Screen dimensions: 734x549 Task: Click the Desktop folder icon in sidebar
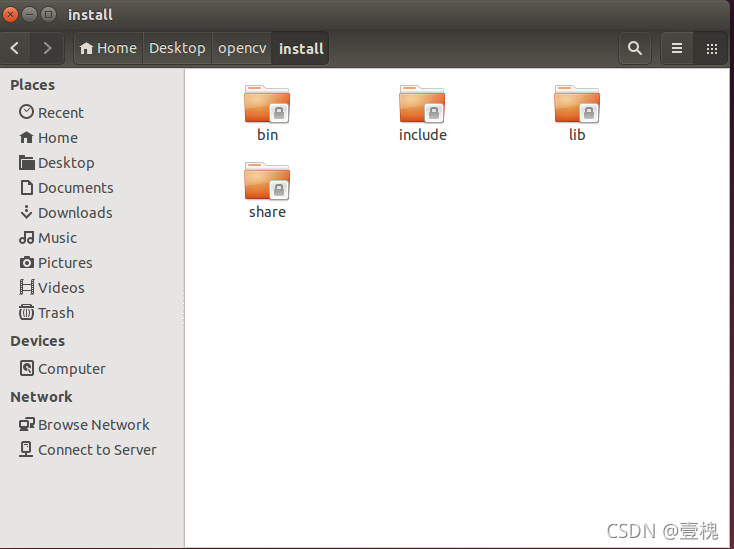[27, 162]
